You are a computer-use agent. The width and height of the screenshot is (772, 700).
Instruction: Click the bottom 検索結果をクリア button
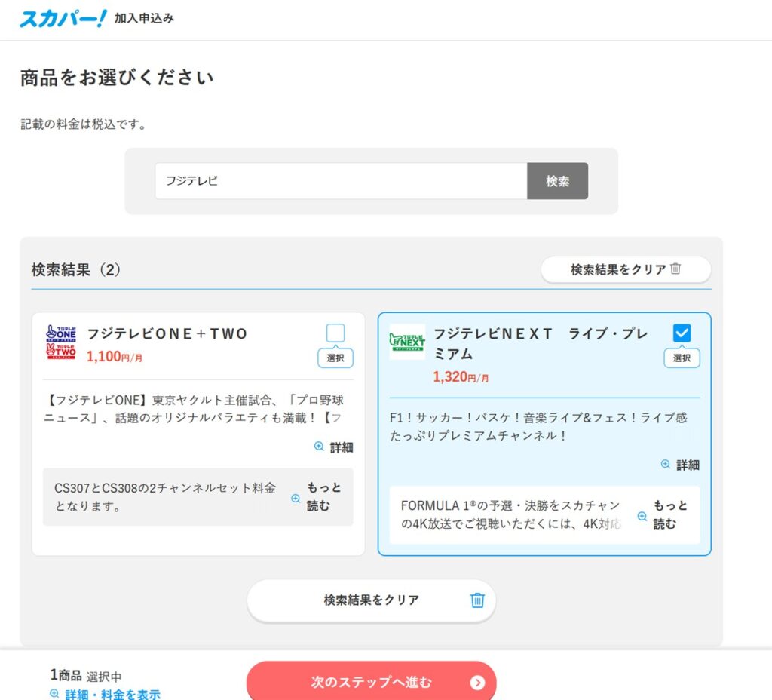coord(371,600)
